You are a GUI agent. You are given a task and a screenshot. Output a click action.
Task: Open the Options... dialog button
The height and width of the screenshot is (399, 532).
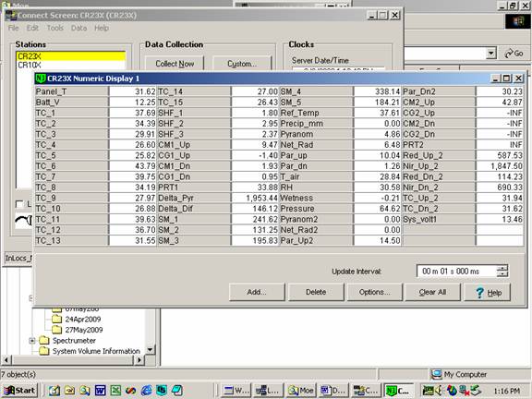click(375, 292)
